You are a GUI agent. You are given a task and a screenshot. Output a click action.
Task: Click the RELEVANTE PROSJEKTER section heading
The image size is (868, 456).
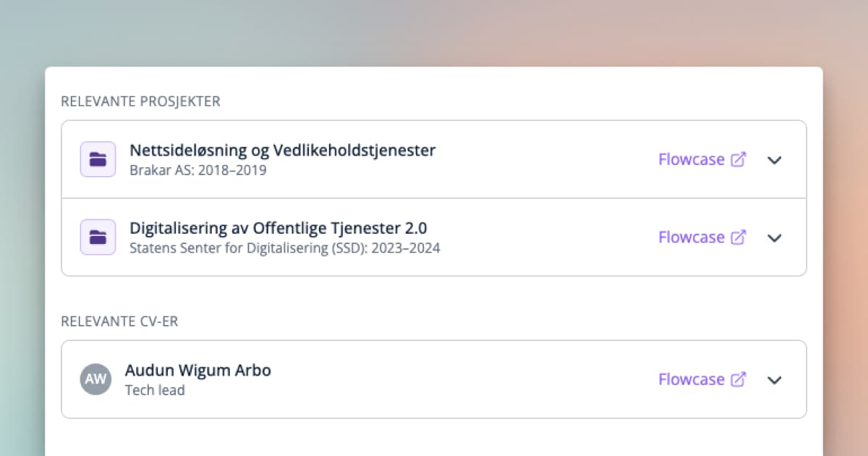click(140, 101)
